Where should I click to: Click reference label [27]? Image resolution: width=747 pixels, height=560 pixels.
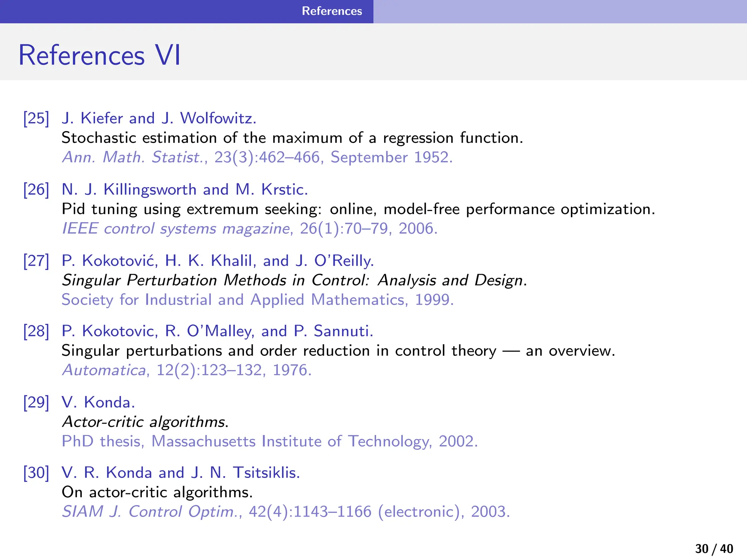tap(36, 261)
